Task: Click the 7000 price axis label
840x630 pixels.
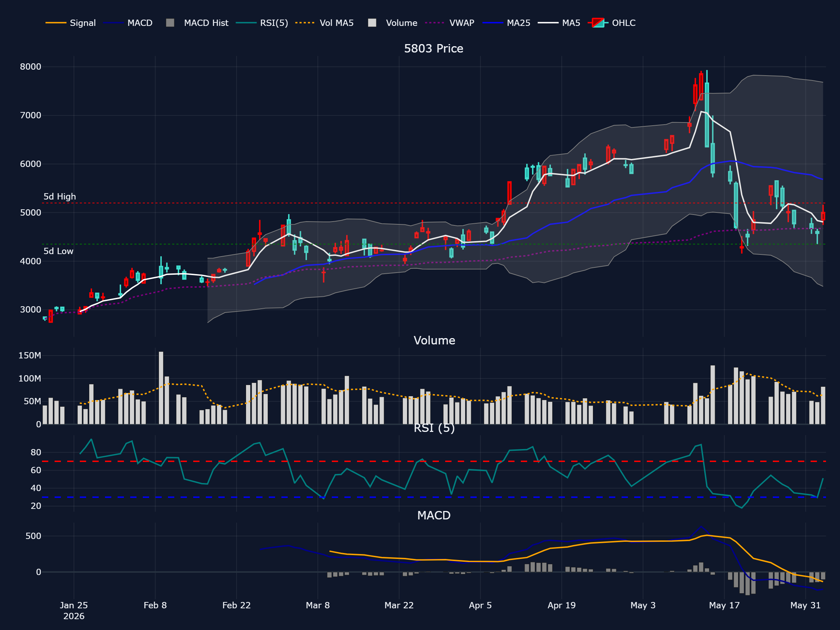Action: tap(30, 115)
